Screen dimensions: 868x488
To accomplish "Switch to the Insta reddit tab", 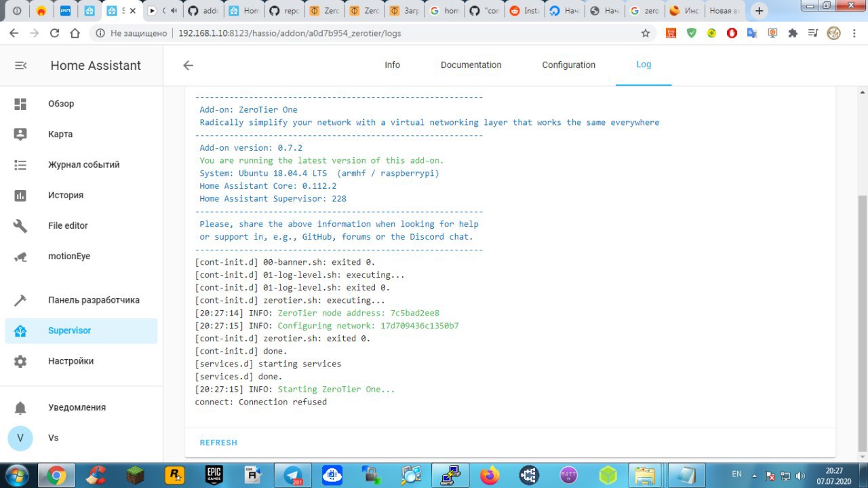I will pos(524,11).
